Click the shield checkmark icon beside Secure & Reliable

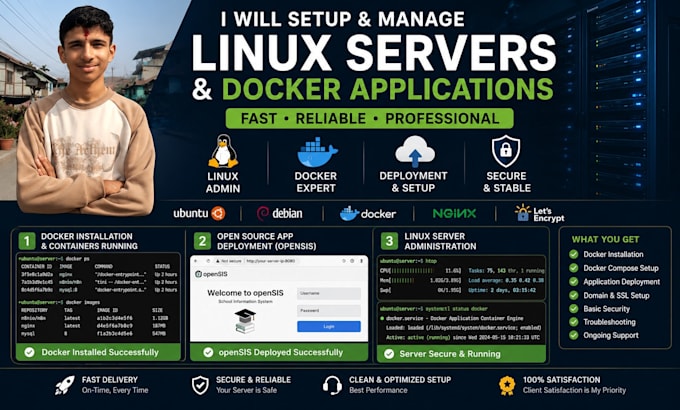[x=200, y=385]
